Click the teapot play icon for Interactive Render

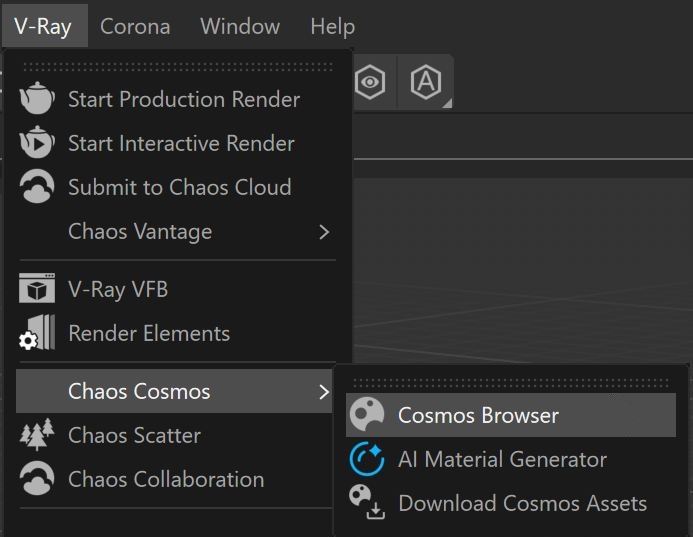37,142
